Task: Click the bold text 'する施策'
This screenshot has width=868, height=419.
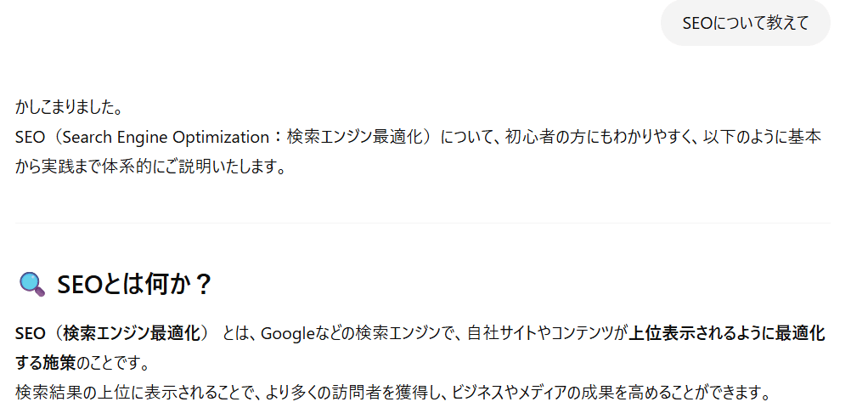Action: [x=45, y=364]
